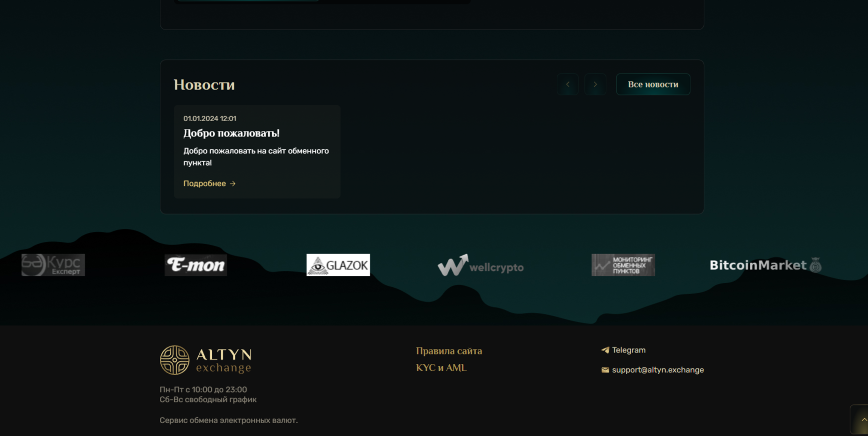Open the Добро пожаловать! news headline
Viewport: 868px width, 436px height.
(231, 133)
